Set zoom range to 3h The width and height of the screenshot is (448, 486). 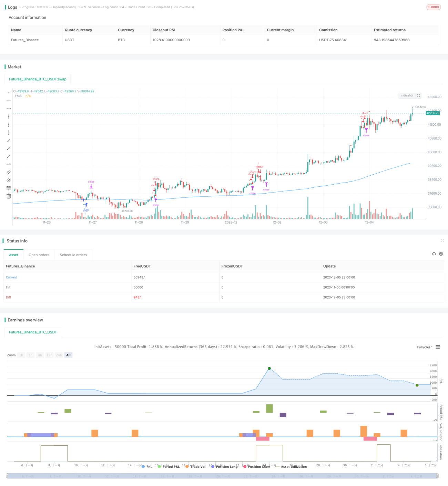(x=30, y=355)
